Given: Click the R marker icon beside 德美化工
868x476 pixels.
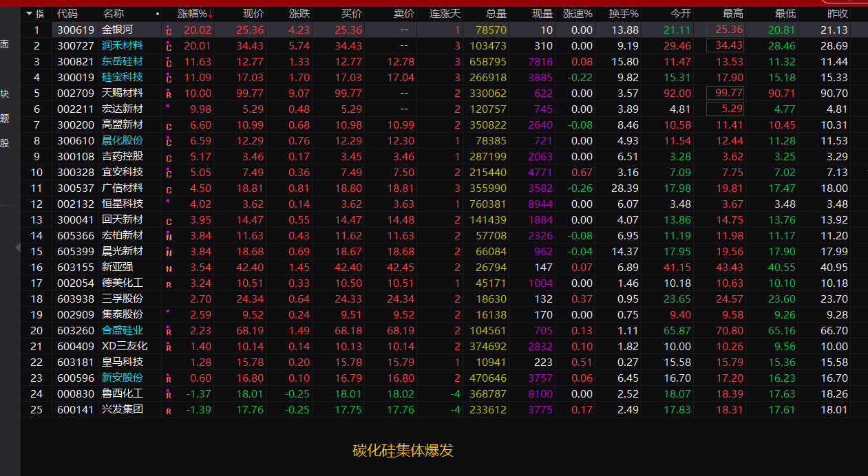Looking at the screenshot, I should coord(169,283).
